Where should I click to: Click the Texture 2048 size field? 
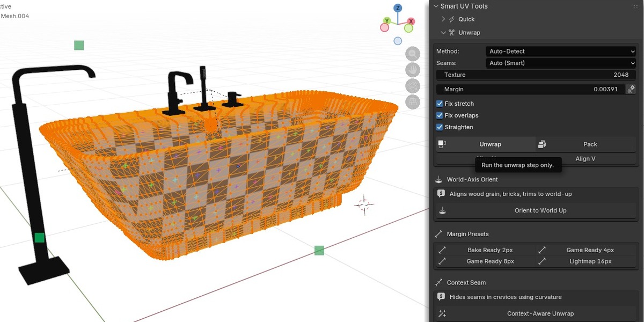[536, 75]
